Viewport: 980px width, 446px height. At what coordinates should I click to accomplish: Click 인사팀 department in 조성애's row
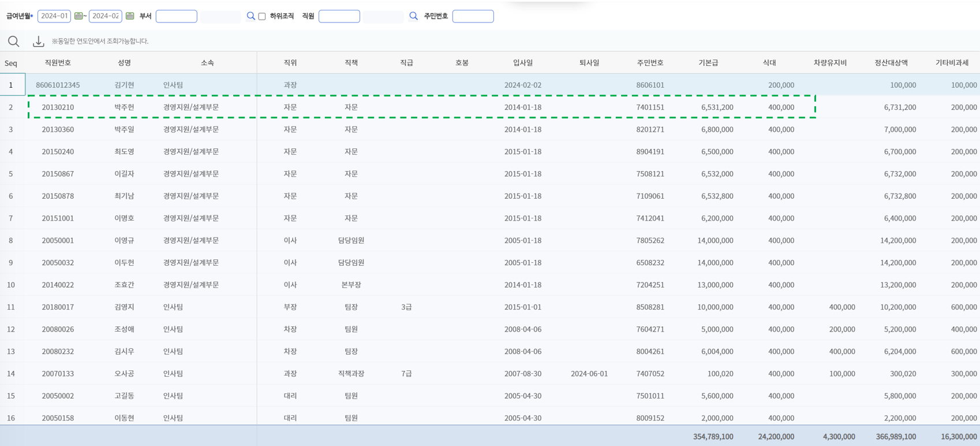(x=173, y=329)
